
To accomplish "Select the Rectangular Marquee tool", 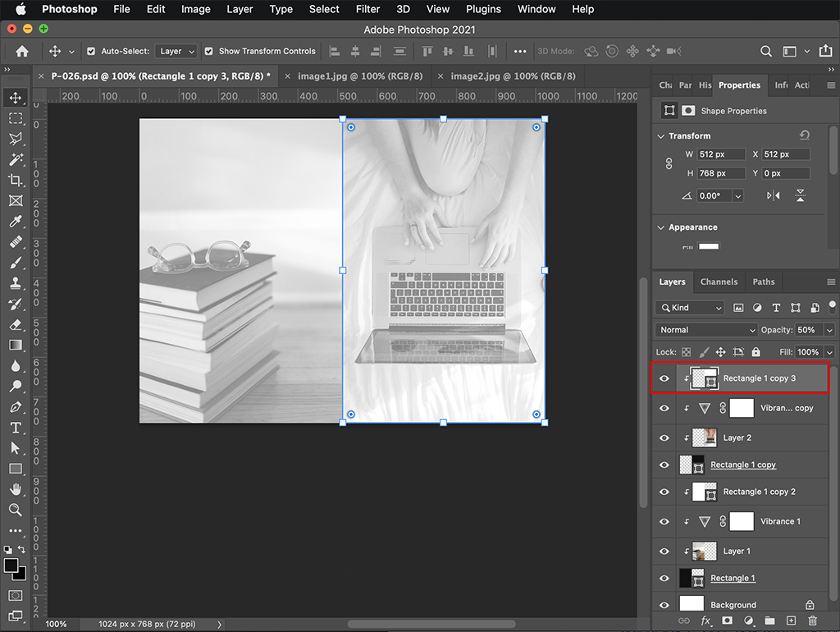I will [16, 118].
